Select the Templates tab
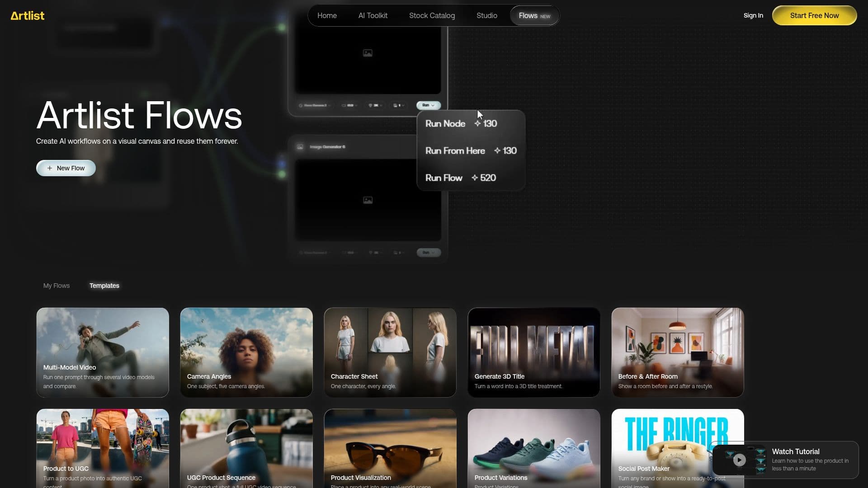This screenshot has height=488, width=868. (104, 286)
